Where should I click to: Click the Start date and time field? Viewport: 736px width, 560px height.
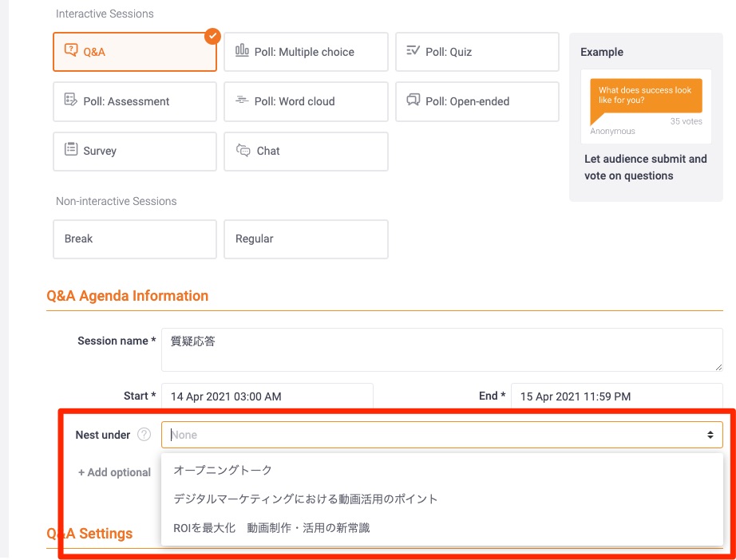tap(267, 396)
